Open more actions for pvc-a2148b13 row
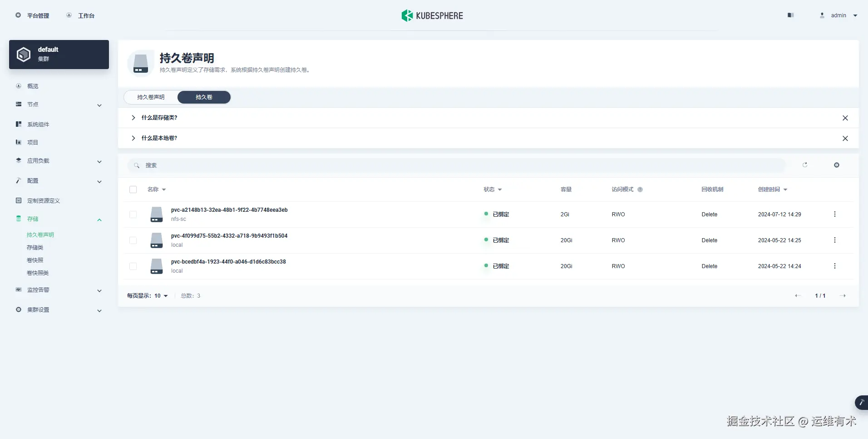 [x=834, y=214]
